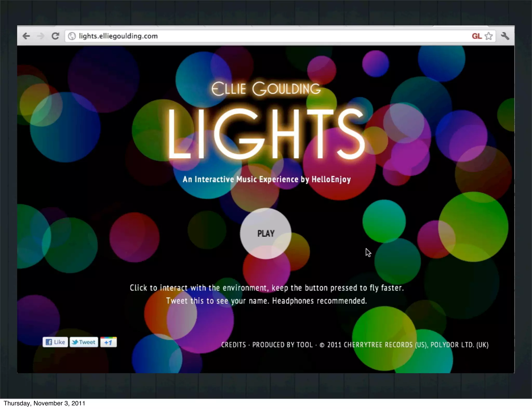The width and height of the screenshot is (532, 409).
Task: Click the PRODUCED BY TOOL link
Action: 282,345
